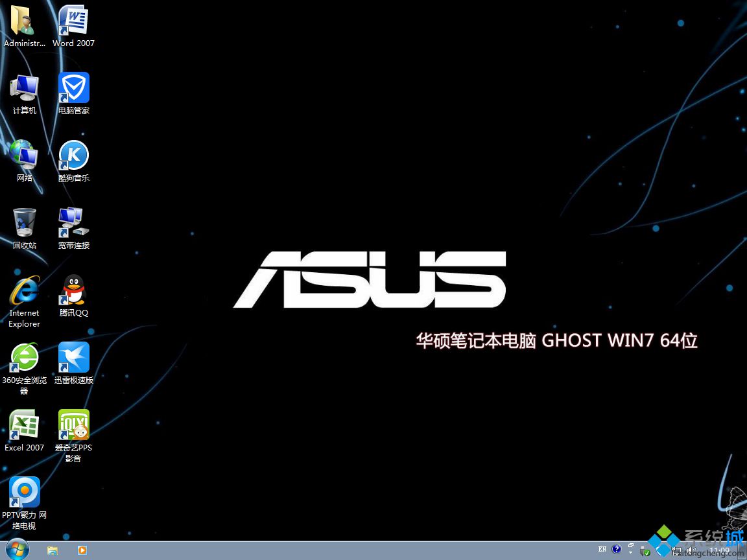
Task: Select the 计算机 (Computer) desktop icon
Action: (x=24, y=94)
